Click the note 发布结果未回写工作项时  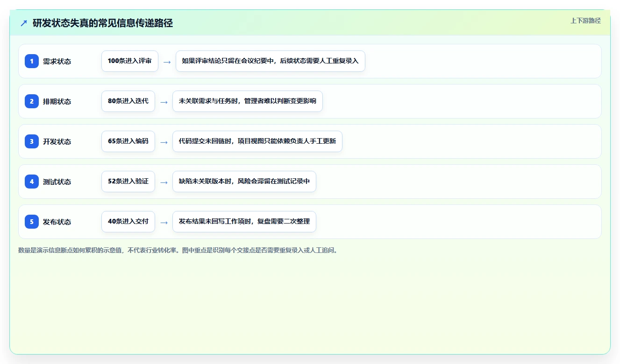coord(244,222)
